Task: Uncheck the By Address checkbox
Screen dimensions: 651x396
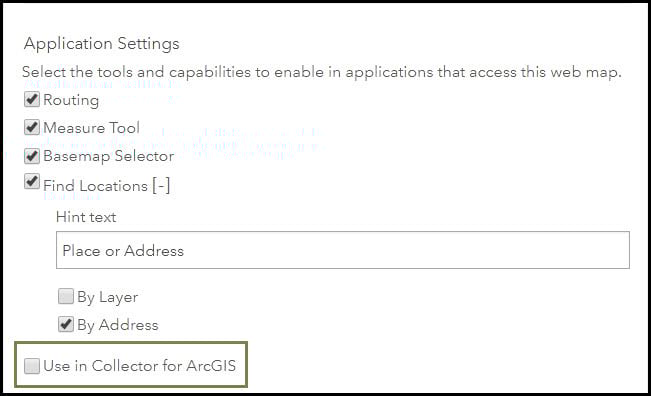Action: pyautogui.click(x=66, y=324)
